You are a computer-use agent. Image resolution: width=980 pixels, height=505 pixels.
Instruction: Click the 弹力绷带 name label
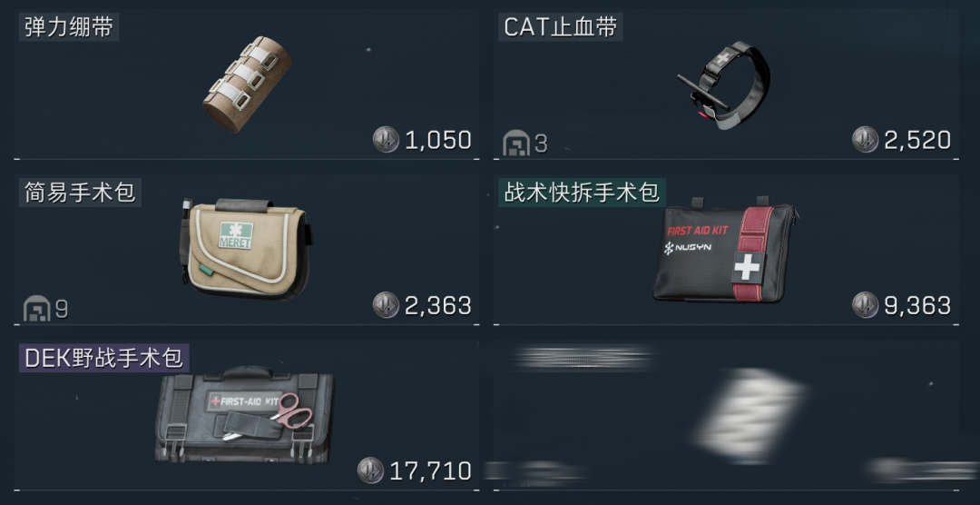[69, 27]
